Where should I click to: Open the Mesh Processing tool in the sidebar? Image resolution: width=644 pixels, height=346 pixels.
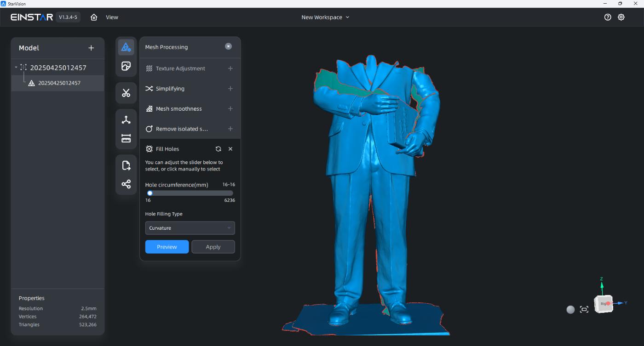click(126, 47)
